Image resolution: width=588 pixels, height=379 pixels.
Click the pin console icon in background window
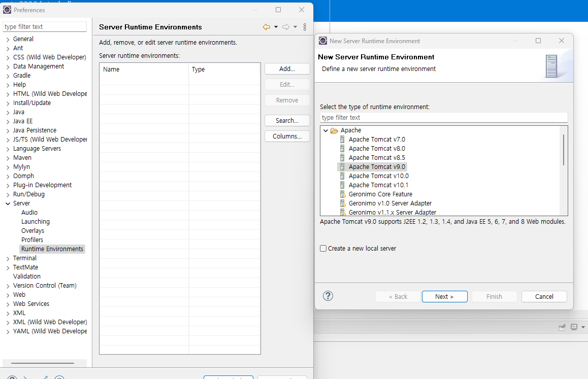(x=562, y=327)
